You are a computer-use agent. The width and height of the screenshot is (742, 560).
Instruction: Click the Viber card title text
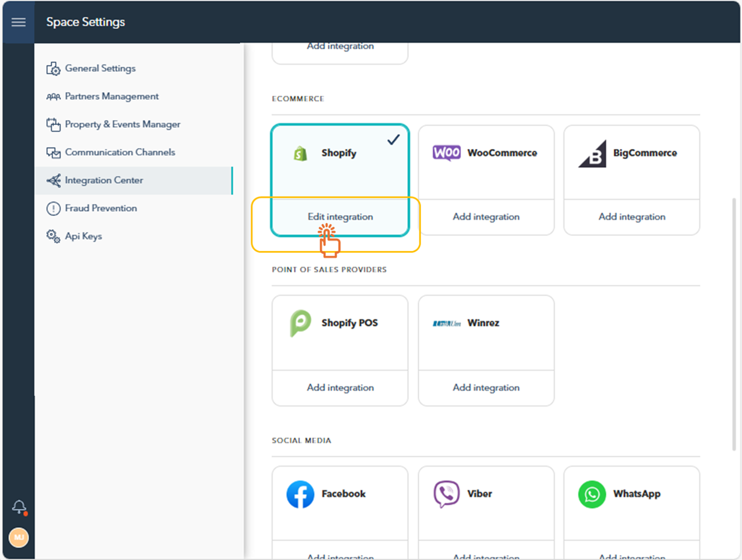pyautogui.click(x=480, y=494)
